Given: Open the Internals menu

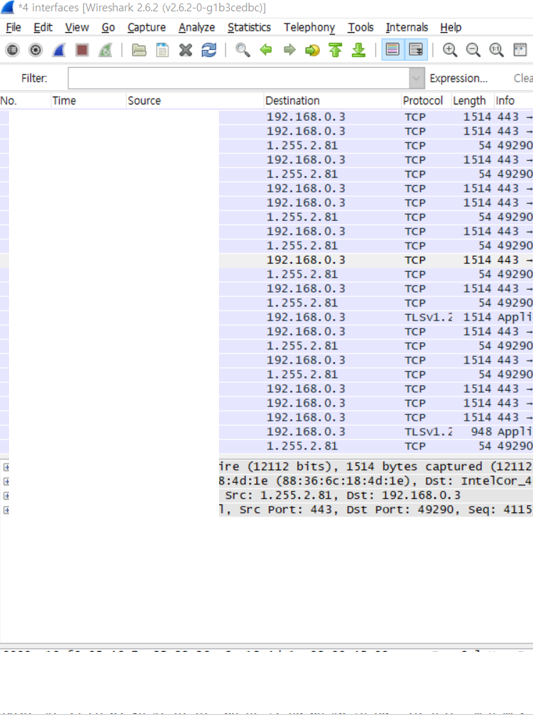Looking at the screenshot, I should (407, 27).
